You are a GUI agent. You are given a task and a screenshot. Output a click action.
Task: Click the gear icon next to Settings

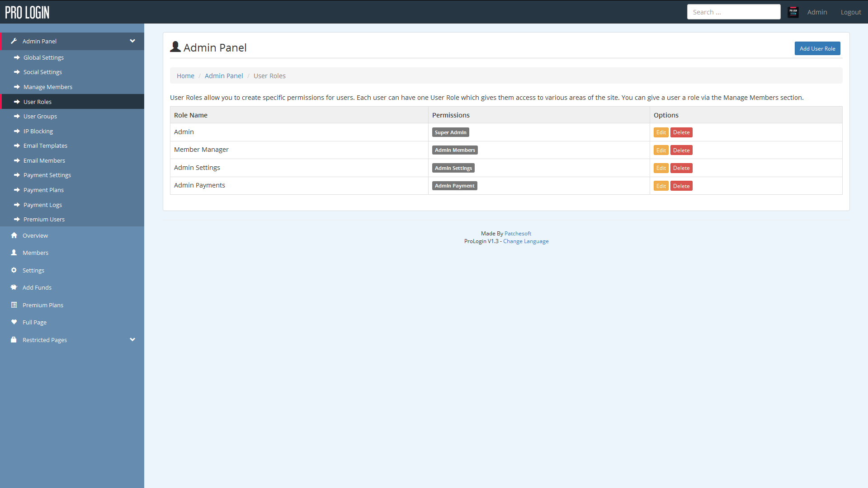coord(14,270)
